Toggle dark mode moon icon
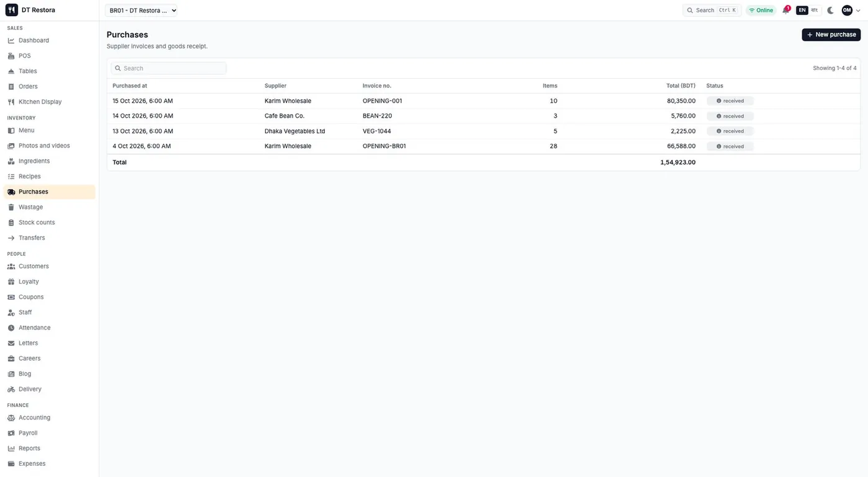 tap(831, 10)
